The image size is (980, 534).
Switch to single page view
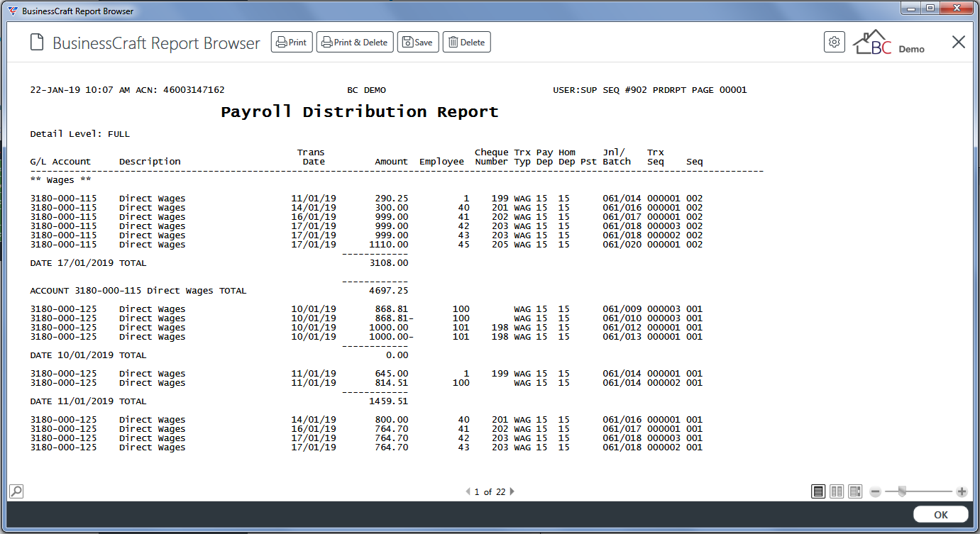818,491
